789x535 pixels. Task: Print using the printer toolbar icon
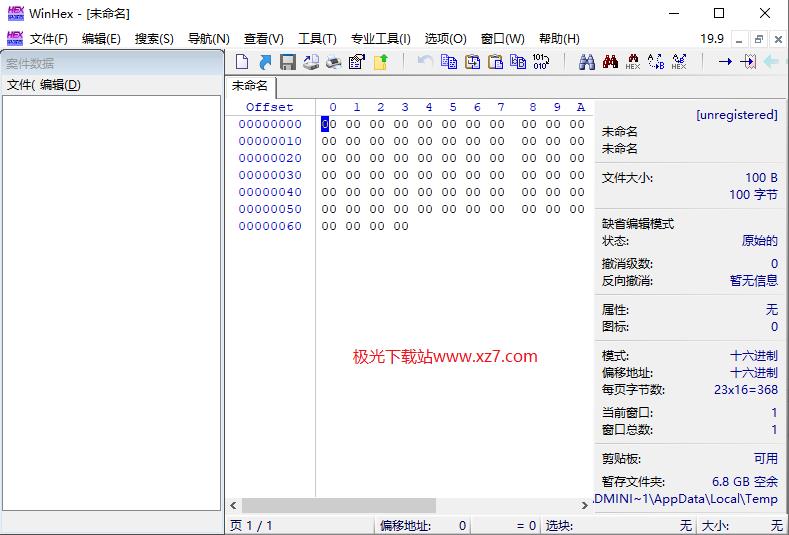click(334, 62)
